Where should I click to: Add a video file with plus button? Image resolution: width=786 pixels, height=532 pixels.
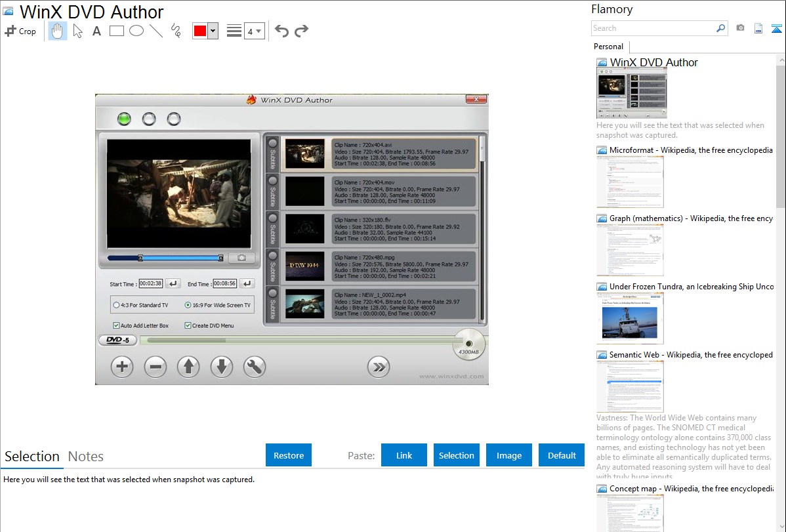coord(122,367)
